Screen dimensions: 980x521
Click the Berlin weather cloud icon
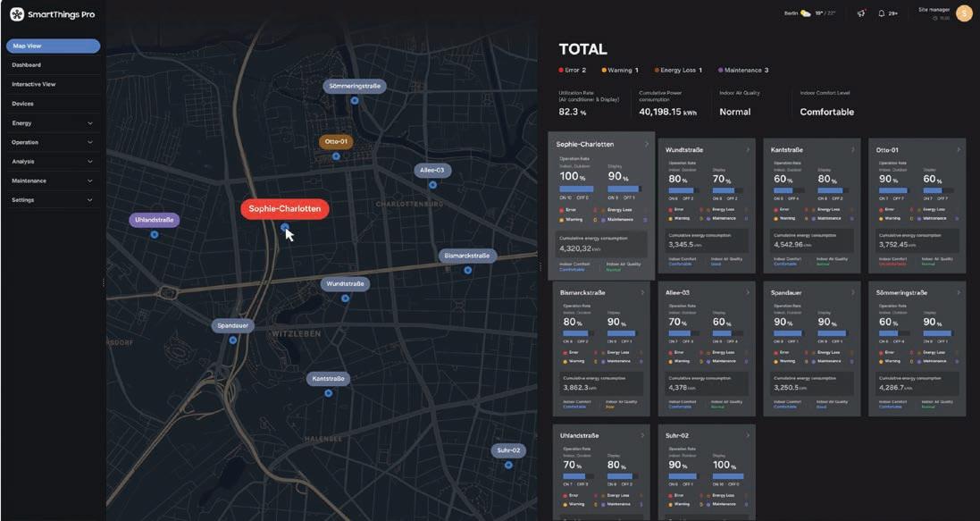pos(807,13)
